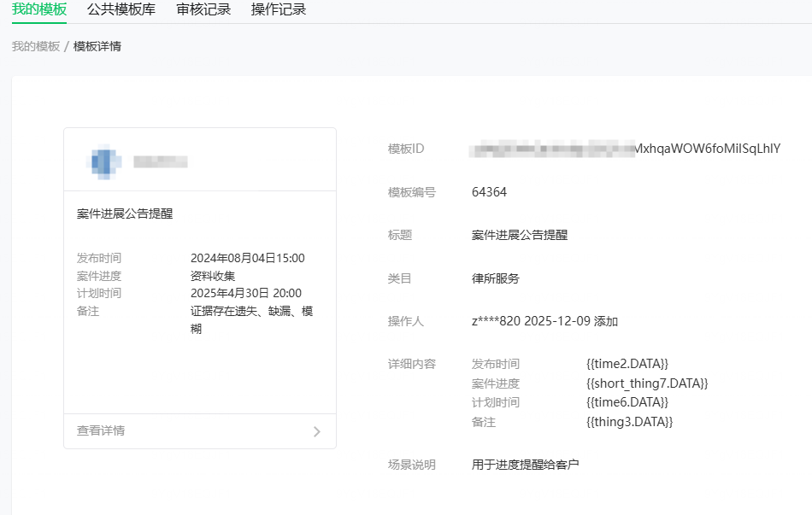Click the 律所服务 category value
Viewport: 812px width, 515px height.
(x=496, y=278)
